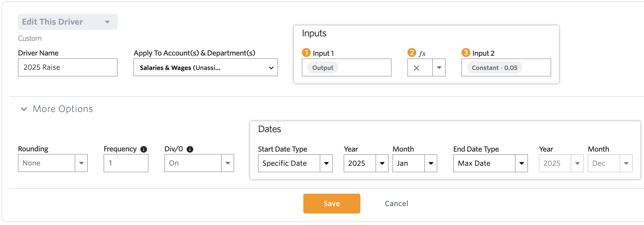The height and width of the screenshot is (225, 644).
Task: Click the Frequency info icon
Action: [144, 149]
